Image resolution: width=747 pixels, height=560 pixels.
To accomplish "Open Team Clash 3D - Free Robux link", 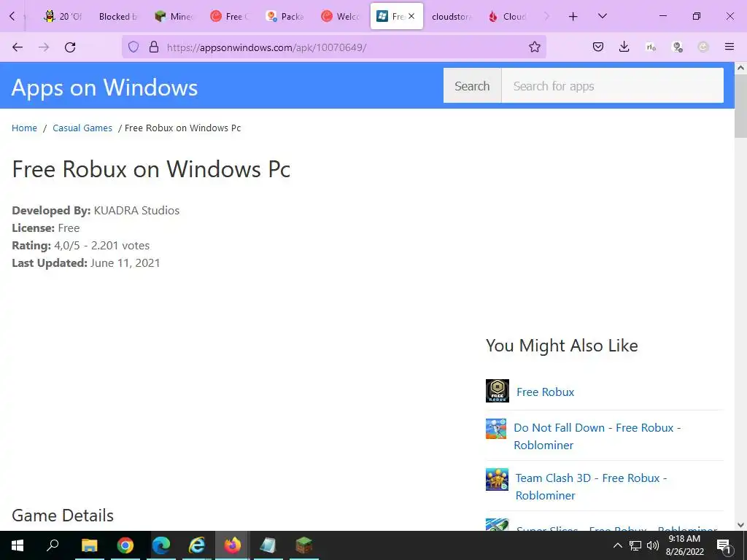I will click(x=591, y=486).
